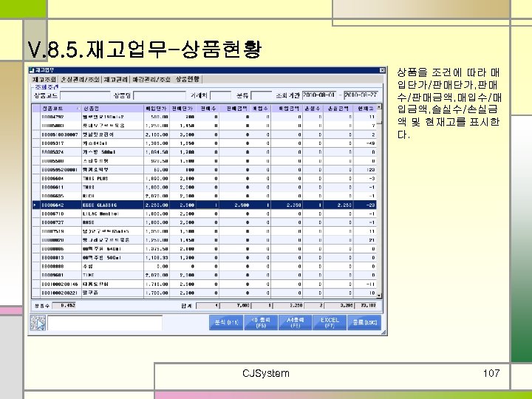Click the print (F5) button

coord(261,322)
